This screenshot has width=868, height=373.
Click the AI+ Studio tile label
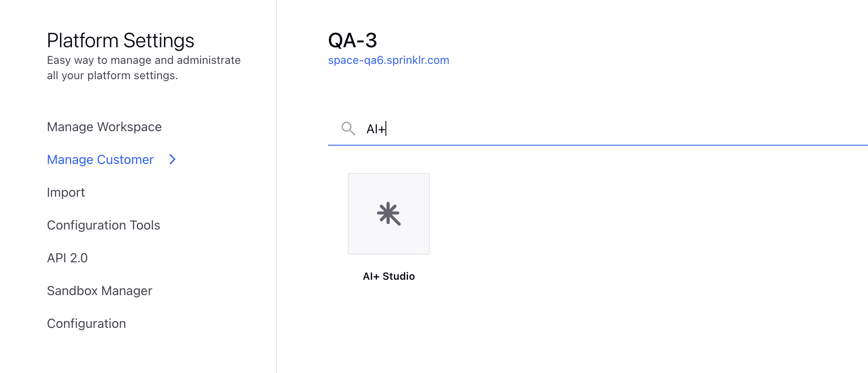tap(389, 276)
